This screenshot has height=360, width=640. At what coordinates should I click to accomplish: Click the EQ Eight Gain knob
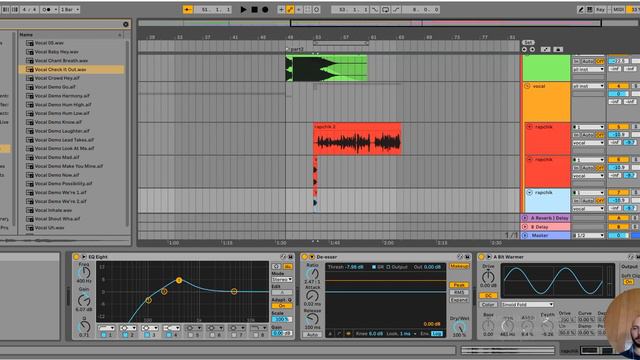[84, 300]
